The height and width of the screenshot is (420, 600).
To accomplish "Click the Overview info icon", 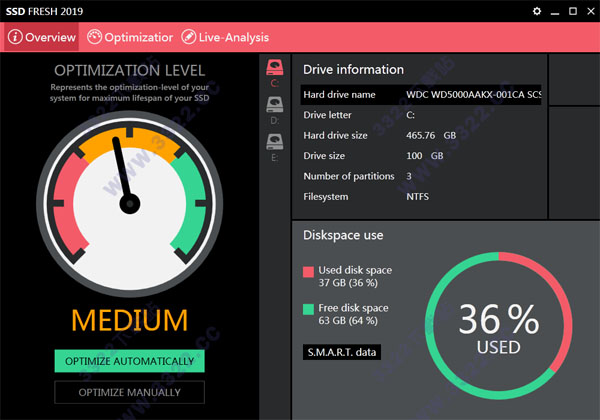I will pyautogui.click(x=15, y=37).
